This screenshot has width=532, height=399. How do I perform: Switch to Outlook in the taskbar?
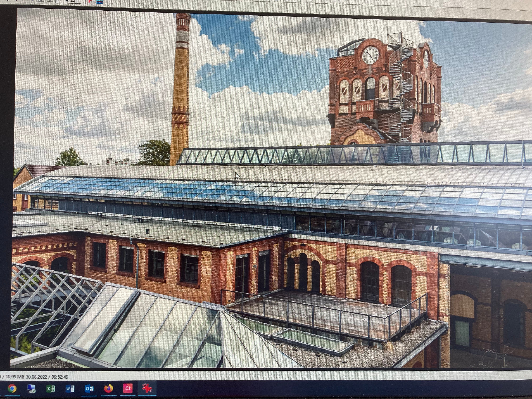pos(89,389)
